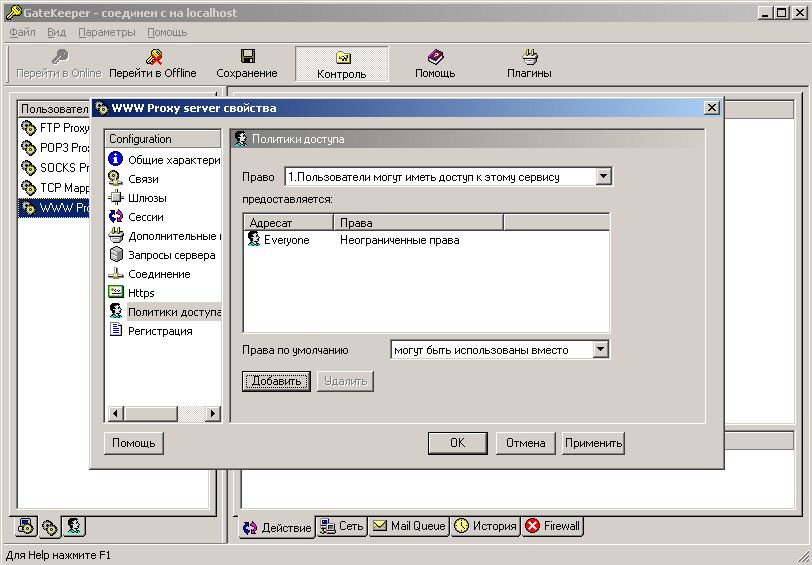Select POP3 Proxy gear icon in list

pos(28,148)
